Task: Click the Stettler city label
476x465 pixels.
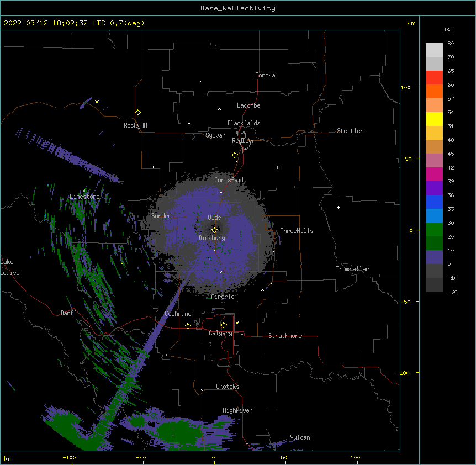Action: tap(350, 131)
